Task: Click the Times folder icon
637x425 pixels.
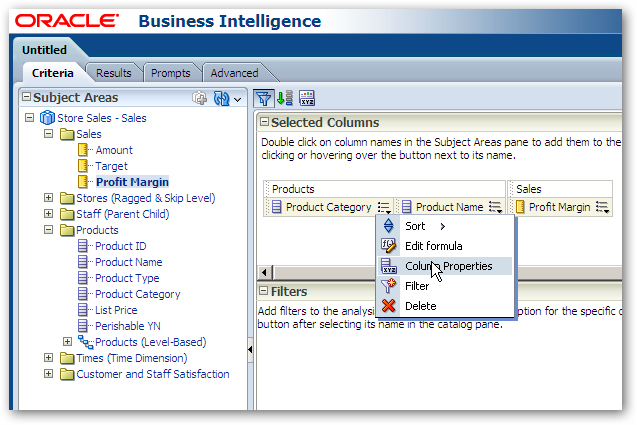Action: pyautogui.click(x=67, y=358)
